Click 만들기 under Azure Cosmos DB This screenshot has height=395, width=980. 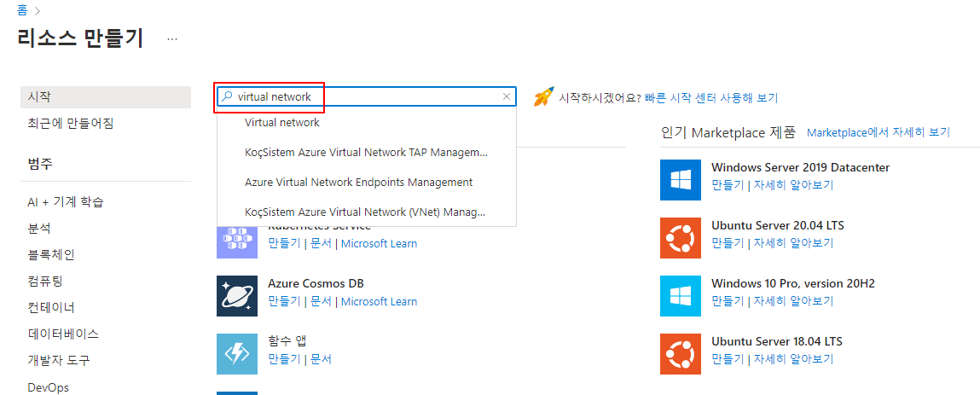pos(284,301)
